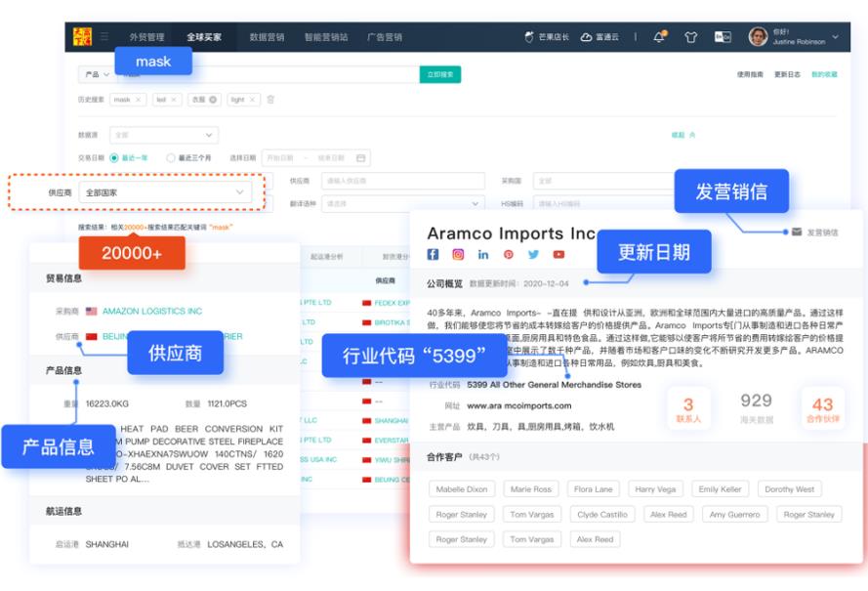Image resolution: width=868 pixels, height=591 pixels.
Task: Remove the 'led' search history tag
Action: point(173,100)
